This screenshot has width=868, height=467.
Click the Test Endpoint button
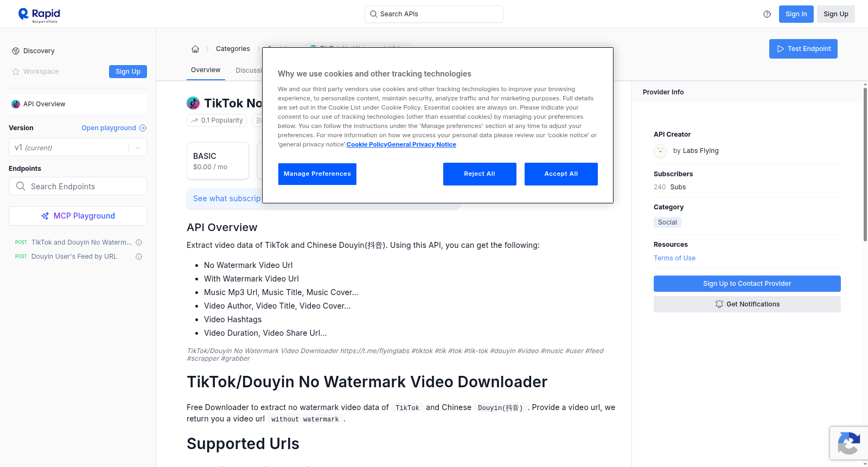point(803,49)
